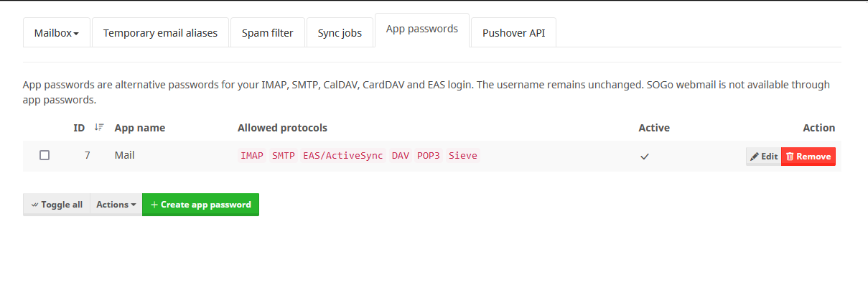Click the trash icon on Remove button

click(790, 157)
